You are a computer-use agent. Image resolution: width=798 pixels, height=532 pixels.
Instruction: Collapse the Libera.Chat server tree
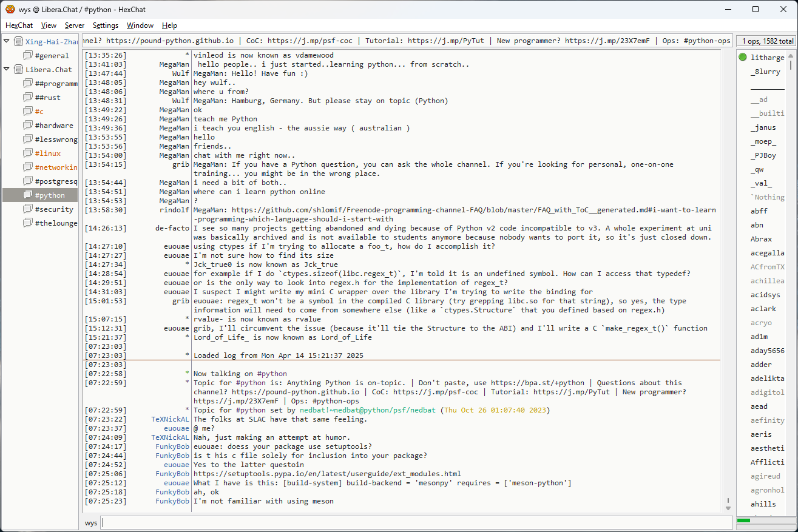point(7,69)
